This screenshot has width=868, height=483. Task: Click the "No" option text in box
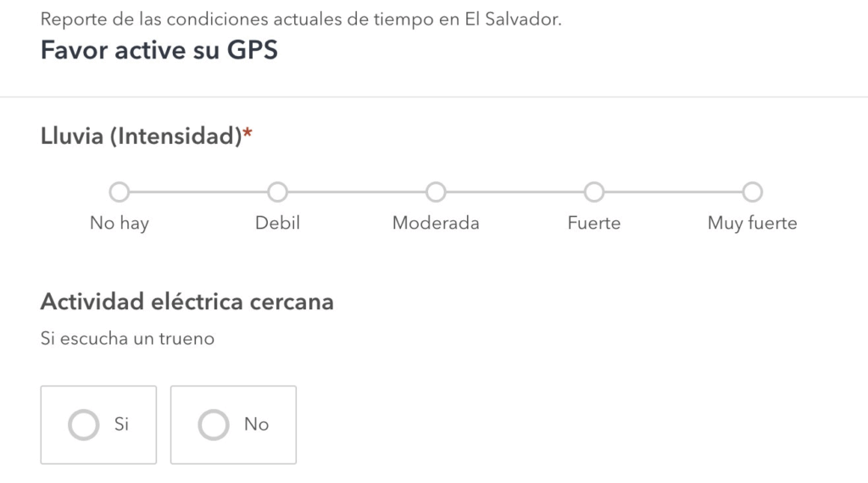click(x=256, y=425)
